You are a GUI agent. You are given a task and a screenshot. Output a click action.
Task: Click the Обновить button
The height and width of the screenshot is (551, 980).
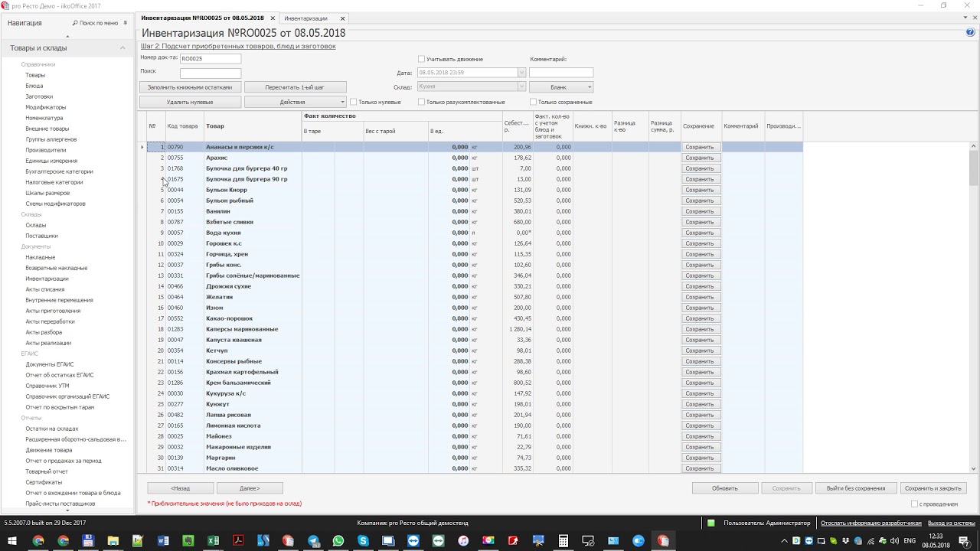(x=725, y=488)
